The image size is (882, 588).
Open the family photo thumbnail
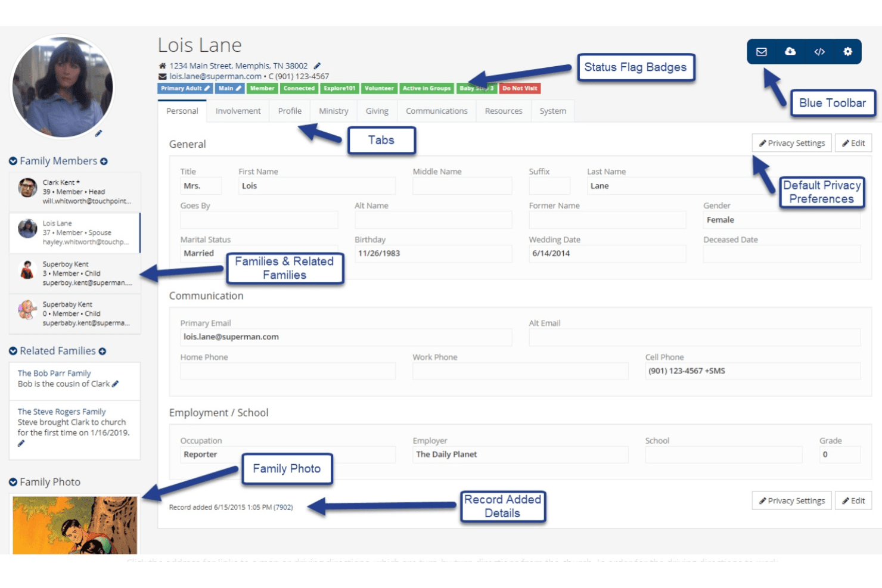point(75,525)
